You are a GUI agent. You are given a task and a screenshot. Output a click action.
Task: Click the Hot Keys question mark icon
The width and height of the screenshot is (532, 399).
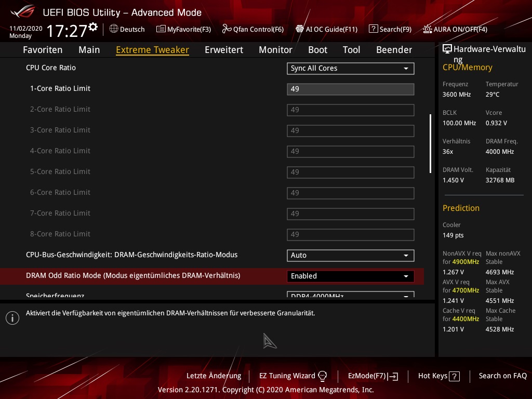pos(454,376)
